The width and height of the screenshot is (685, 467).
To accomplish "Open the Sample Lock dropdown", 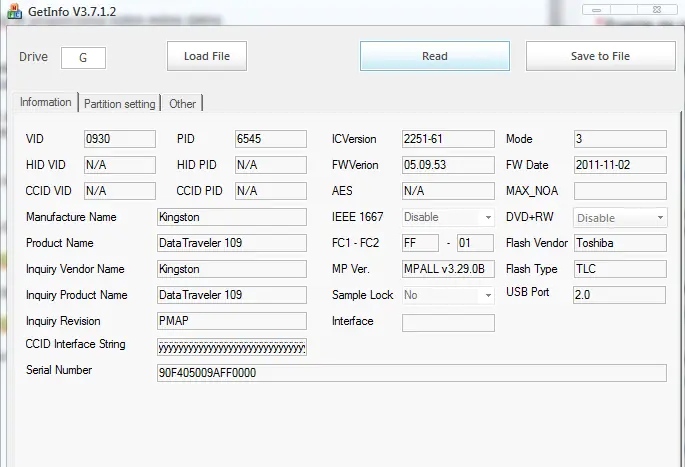I will [x=448, y=295].
